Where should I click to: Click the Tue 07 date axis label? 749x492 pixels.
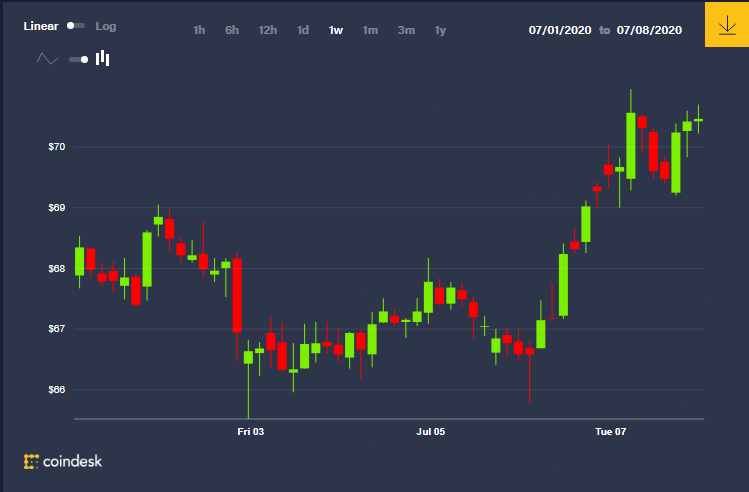pyautogui.click(x=610, y=432)
